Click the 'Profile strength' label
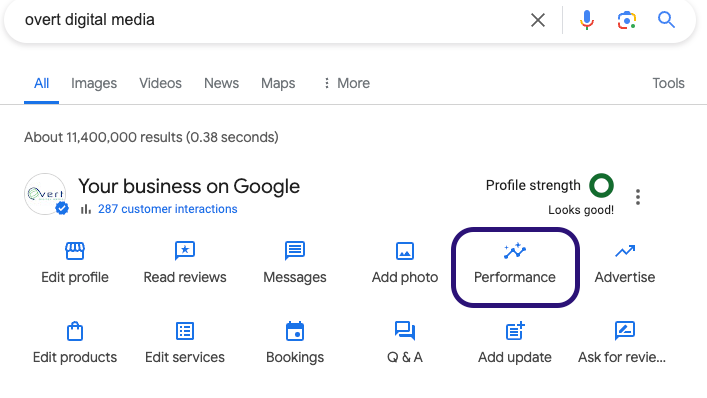 coord(533,185)
